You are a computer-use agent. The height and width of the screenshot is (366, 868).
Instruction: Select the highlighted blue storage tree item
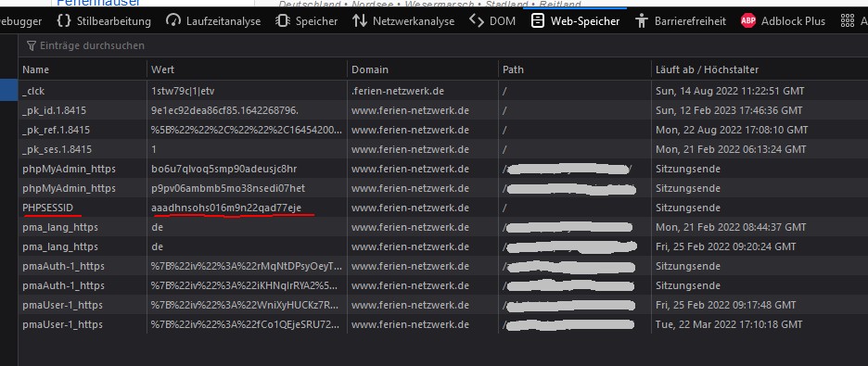click(x=9, y=91)
